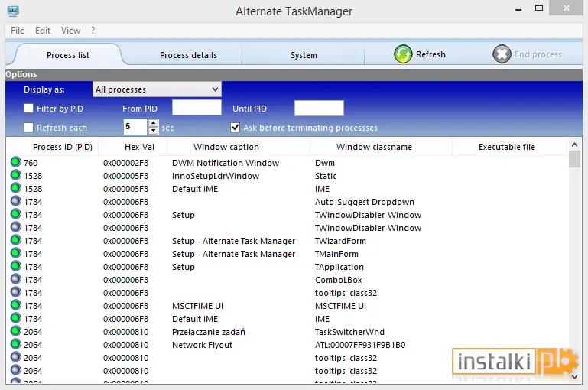Open the ? help menu
Screen dimensions: 588x390
pos(93,31)
